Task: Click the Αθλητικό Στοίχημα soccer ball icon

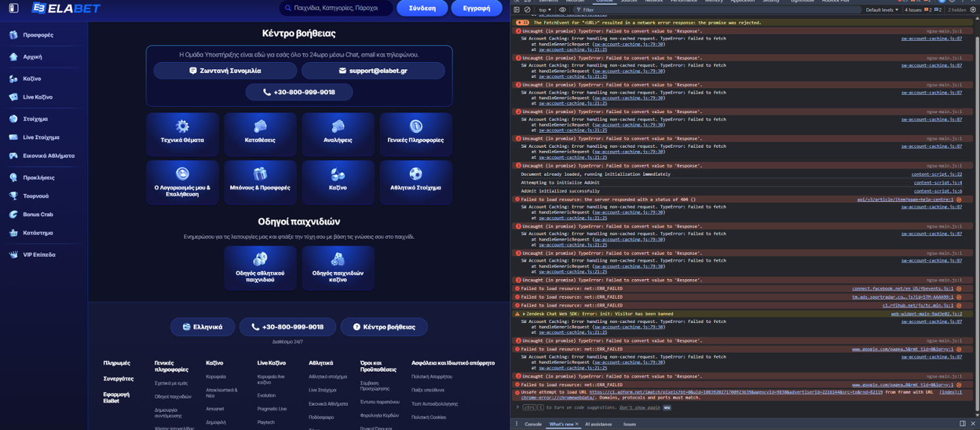Action: click(416, 174)
